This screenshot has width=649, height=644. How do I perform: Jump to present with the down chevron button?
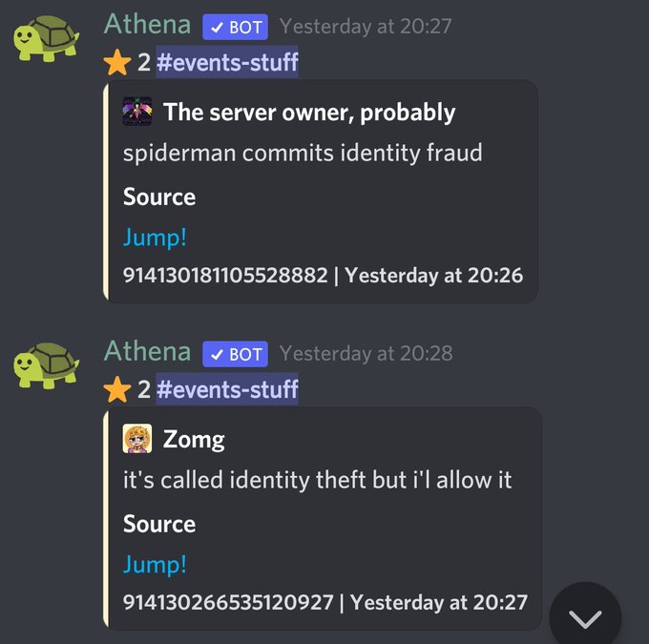[585, 618]
